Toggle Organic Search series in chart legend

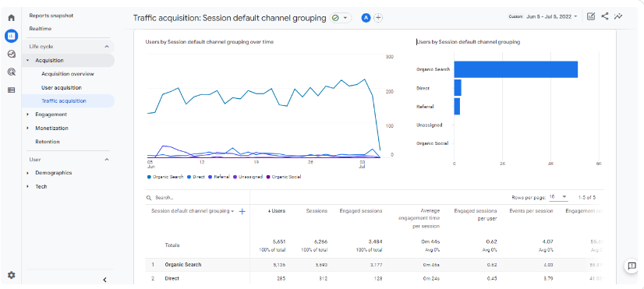coord(165,177)
